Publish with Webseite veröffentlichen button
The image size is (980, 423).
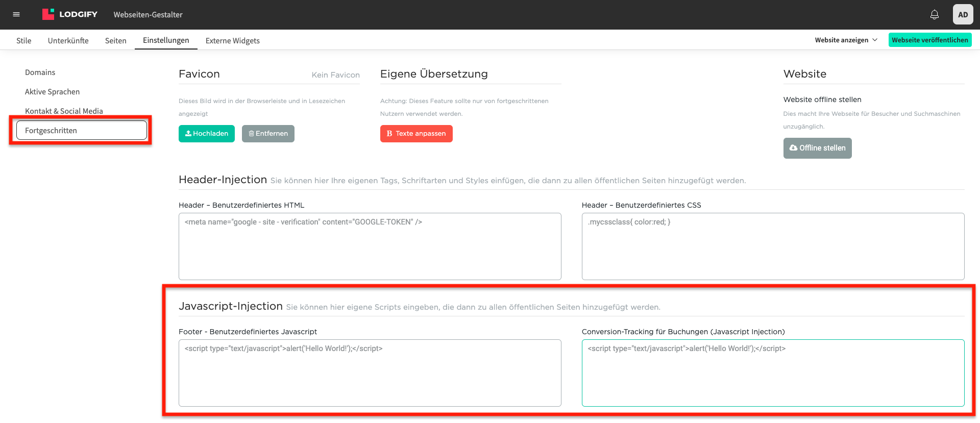[x=929, y=40]
